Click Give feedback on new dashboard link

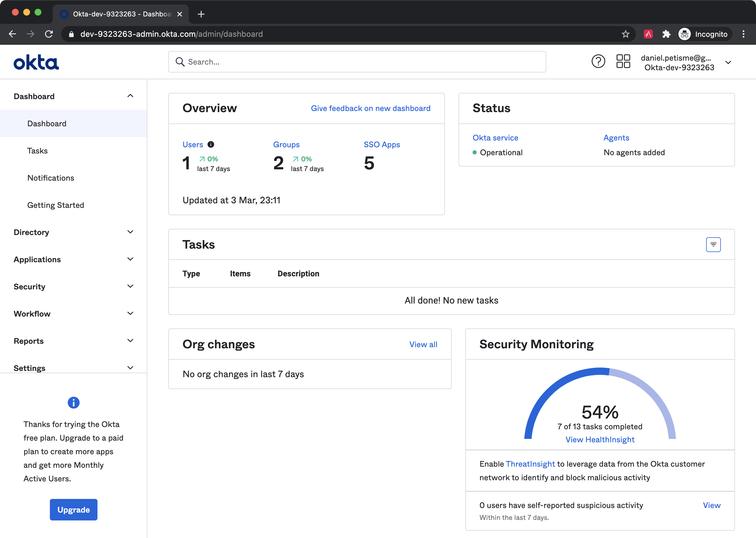tap(370, 108)
